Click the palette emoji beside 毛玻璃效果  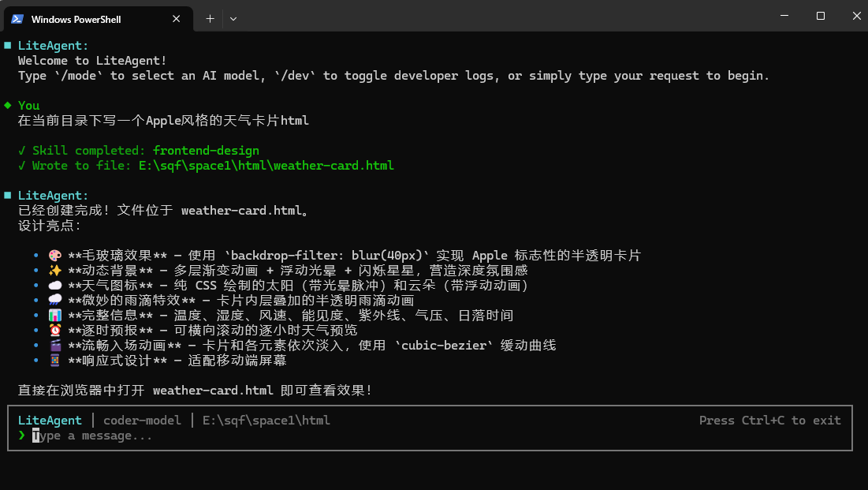(54, 256)
